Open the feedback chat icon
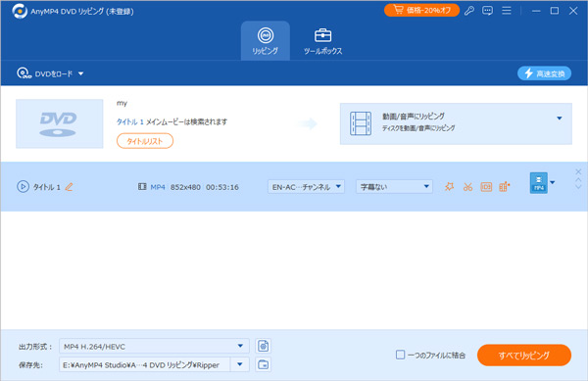The image size is (588, 381). 487,11
